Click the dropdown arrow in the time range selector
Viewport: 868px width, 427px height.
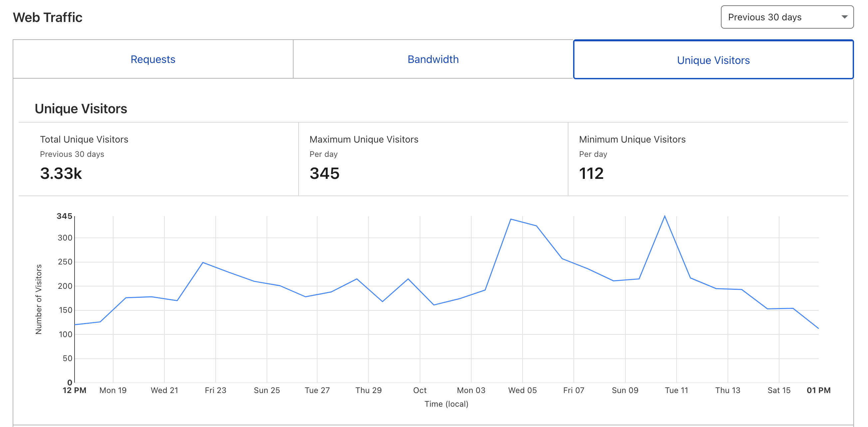(x=844, y=17)
